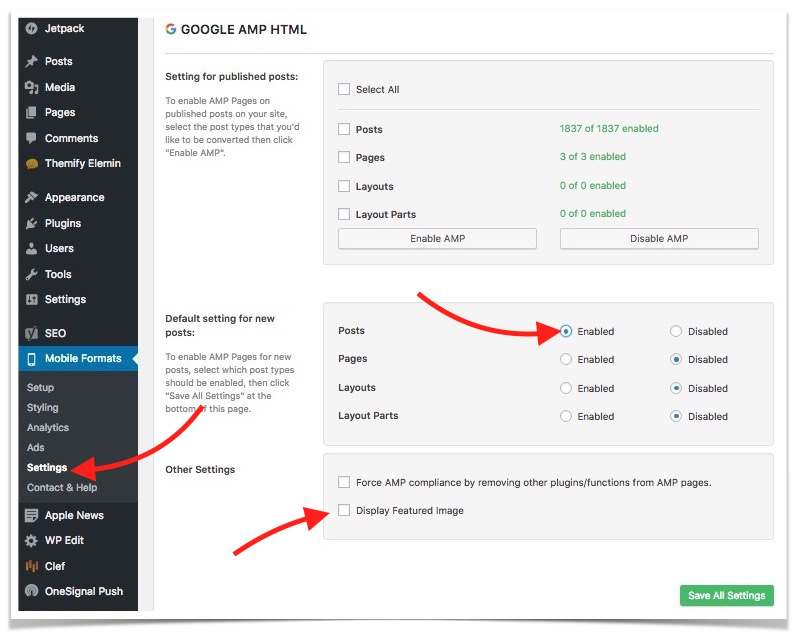800x633 pixels.
Task: Open the Mobile Formats menu
Action: coord(82,359)
